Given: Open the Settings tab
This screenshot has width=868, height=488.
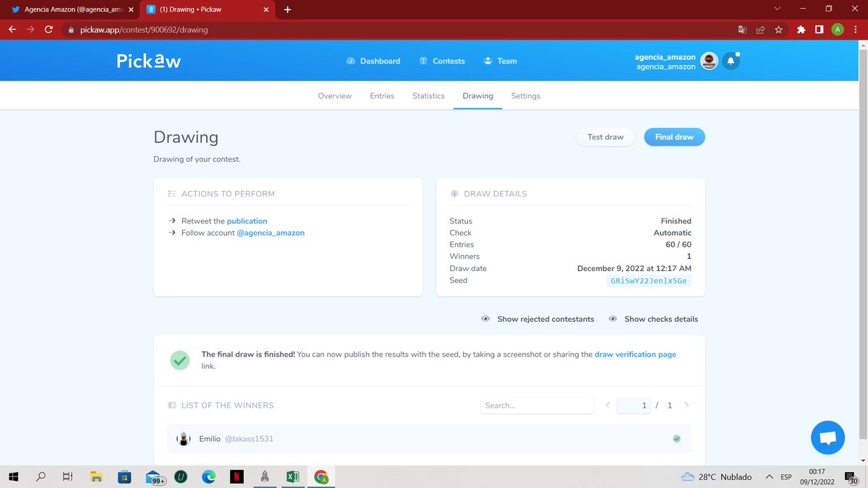Looking at the screenshot, I should tap(526, 96).
